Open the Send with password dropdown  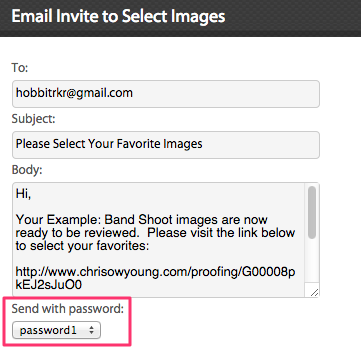tap(56, 330)
